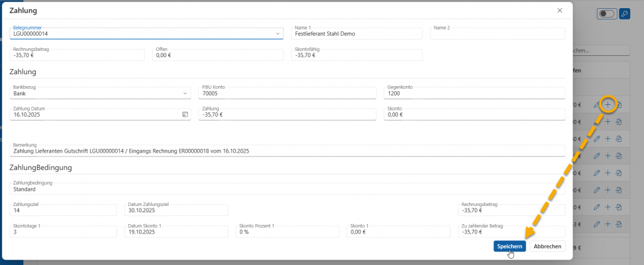Click into the Bemerkung text field
Viewport: 644px width, 265px height.
287,151
